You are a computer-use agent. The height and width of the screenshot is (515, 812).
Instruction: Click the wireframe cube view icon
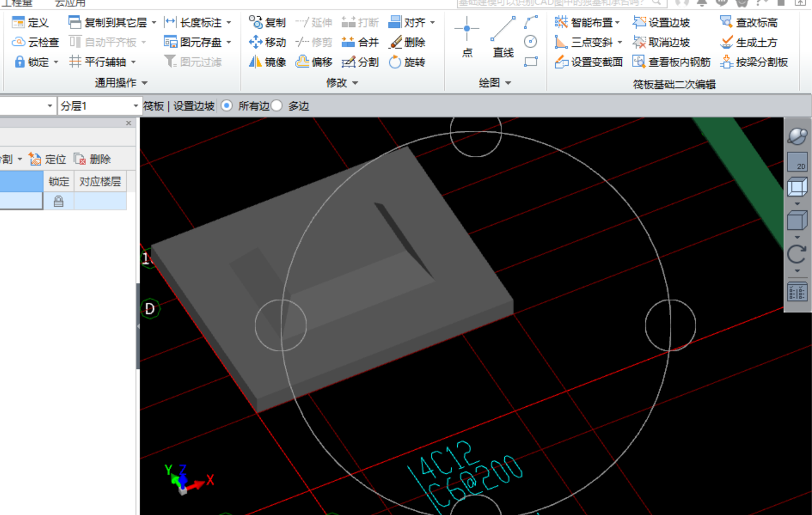click(x=797, y=187)
